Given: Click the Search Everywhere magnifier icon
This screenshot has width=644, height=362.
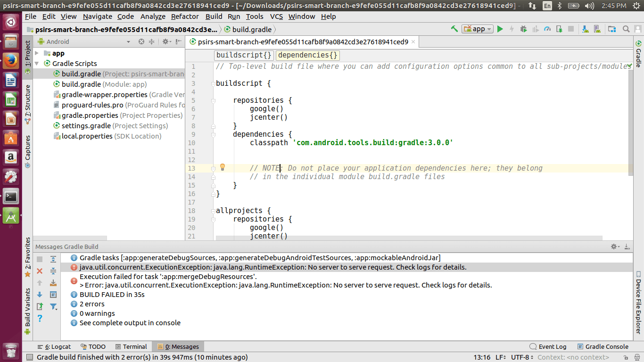Looking at the screenshot, I should coord(626,29).
